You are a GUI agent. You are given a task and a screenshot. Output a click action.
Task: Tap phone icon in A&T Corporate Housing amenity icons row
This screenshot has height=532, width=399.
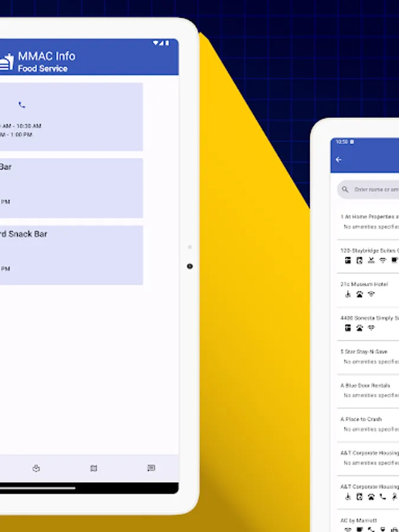pyautogui.click(x=382, y=497)
